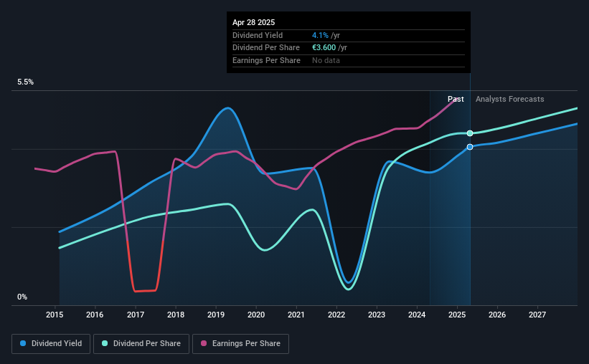
Task: Click the 'Earnings Per Share' tooltip row label
Action: click(266, 60)
